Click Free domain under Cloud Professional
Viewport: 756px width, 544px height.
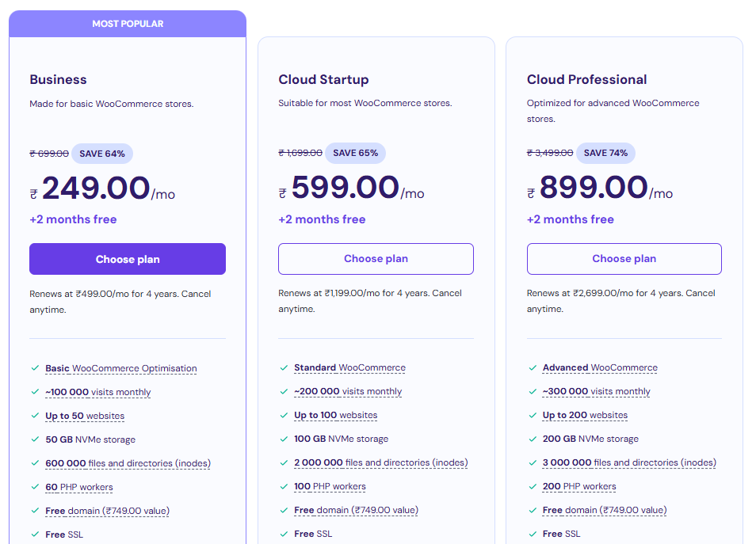click(x=604, y=510)
